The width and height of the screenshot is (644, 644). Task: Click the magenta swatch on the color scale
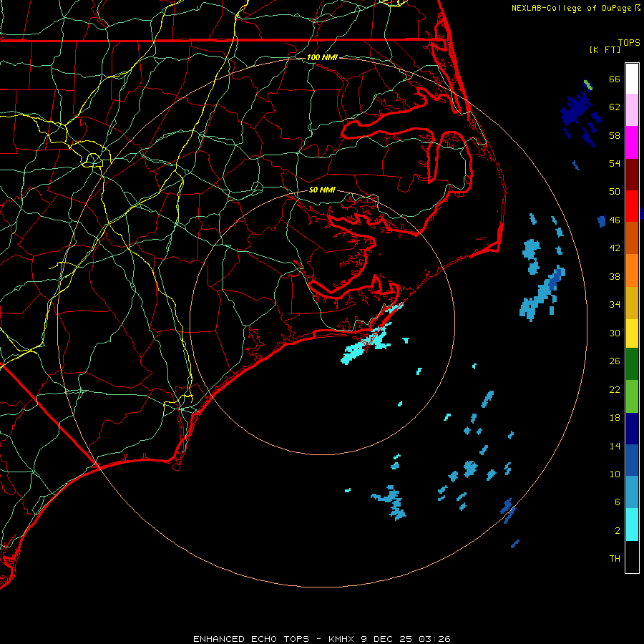pos(632,142)
